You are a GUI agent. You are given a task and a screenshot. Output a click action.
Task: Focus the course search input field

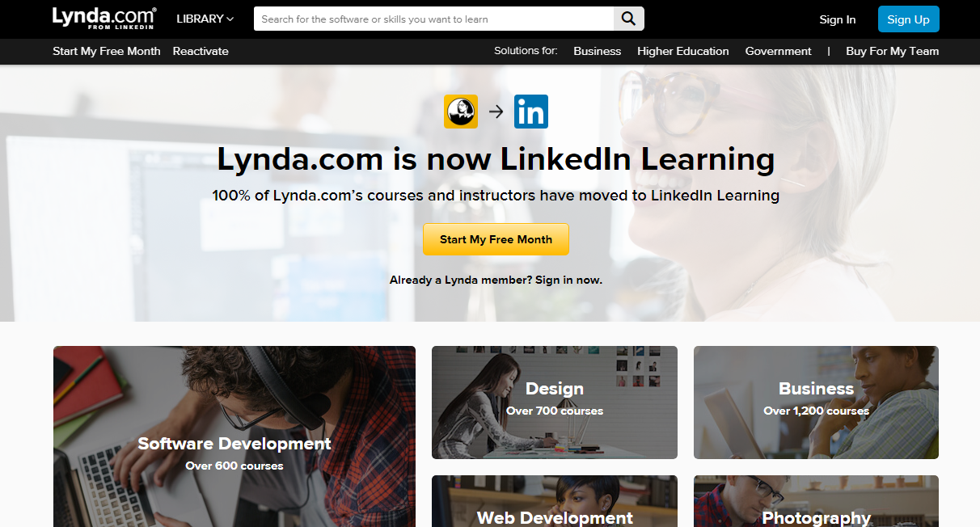[x=434, y=19]
